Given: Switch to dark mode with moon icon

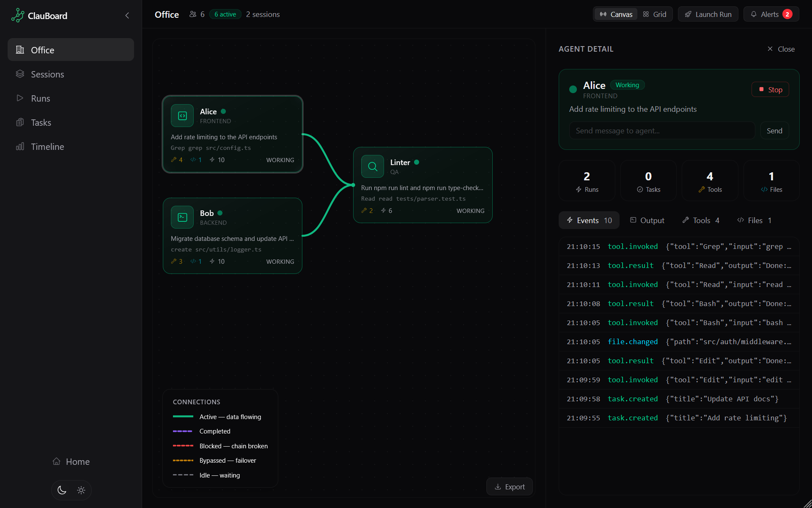Looking at the screenshot, I should 61,490.
